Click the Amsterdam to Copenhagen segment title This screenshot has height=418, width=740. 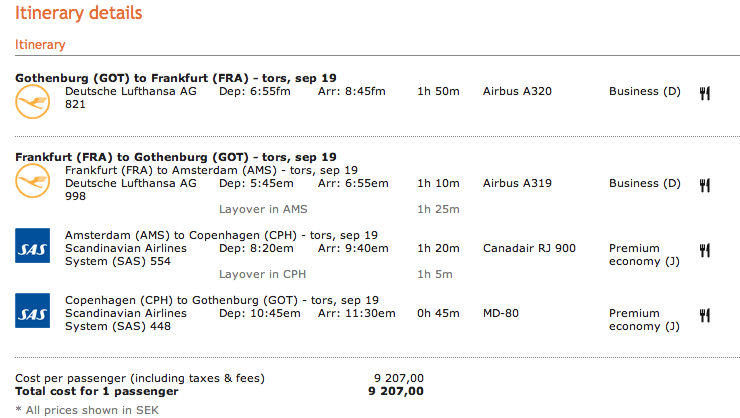tap(221, 235)
